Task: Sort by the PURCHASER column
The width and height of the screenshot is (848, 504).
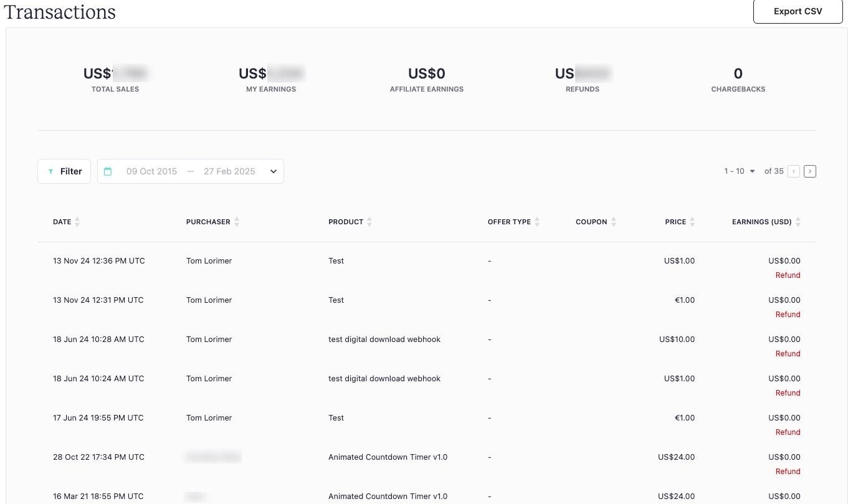Action: click(x=213, y=222)
